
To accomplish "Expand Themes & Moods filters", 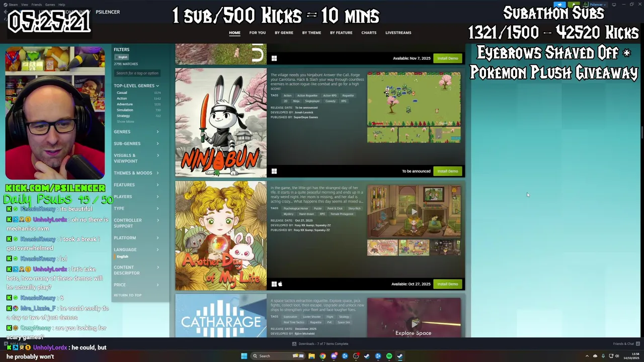I will (136, 173).
